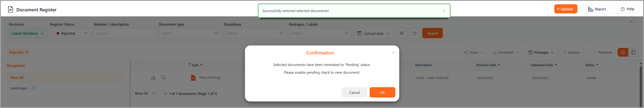
Task: Switch to list view layout
Action: point(623,52)
